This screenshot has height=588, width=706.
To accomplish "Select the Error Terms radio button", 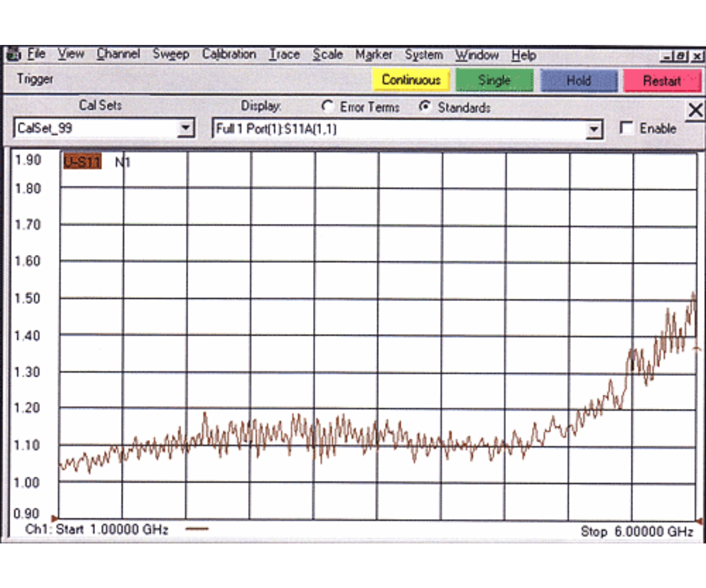I will pos(327,106).
